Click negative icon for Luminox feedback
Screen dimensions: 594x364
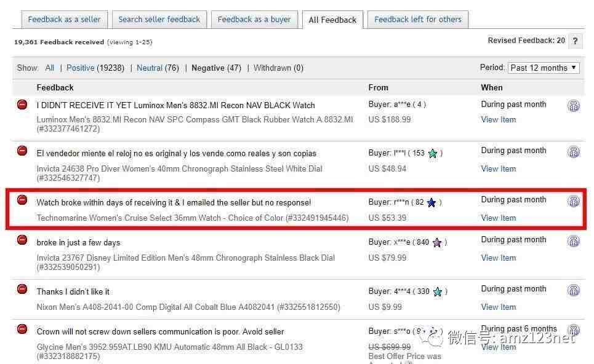22,105
